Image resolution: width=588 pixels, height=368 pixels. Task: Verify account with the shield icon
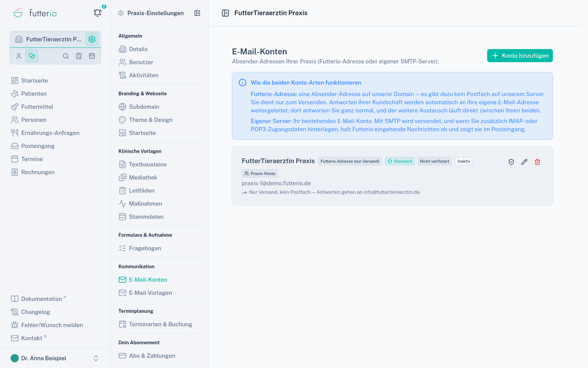[511, 162]
